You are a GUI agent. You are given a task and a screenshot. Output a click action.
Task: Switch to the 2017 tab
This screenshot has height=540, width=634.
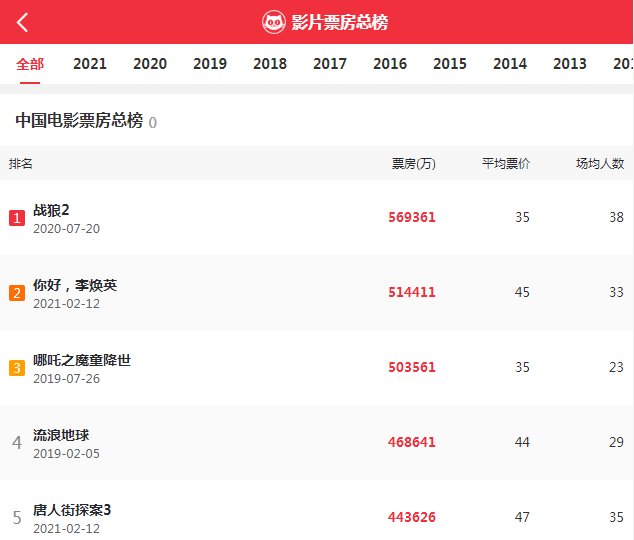coord(330,64)
